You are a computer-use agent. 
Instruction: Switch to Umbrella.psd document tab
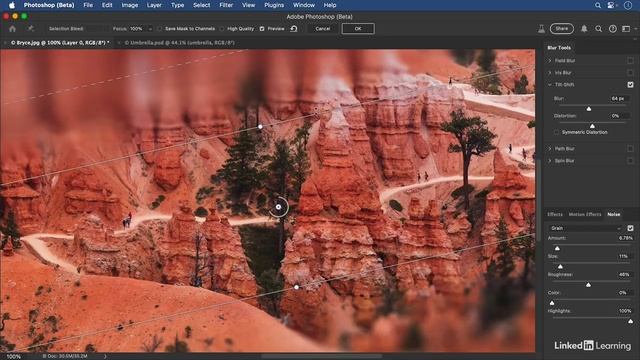(x=180, y=42)
